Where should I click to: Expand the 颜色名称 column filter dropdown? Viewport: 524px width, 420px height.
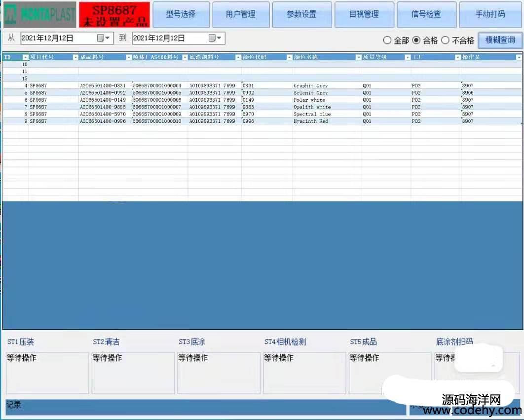pyautogui.click(x=358, y=57)
